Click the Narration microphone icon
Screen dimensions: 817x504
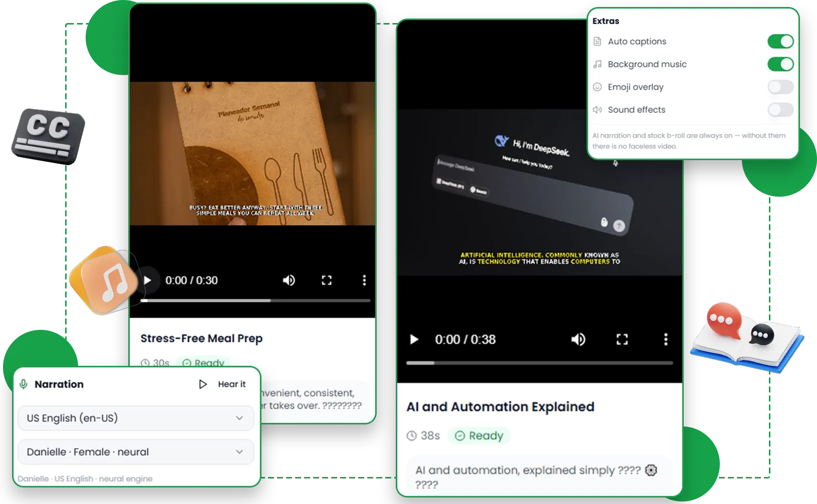(23, 384)
